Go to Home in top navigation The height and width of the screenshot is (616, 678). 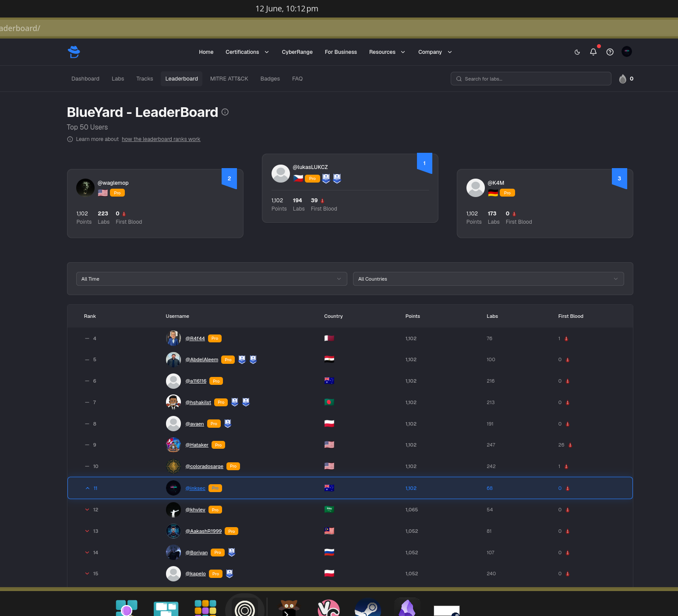[x=206, y=52]
